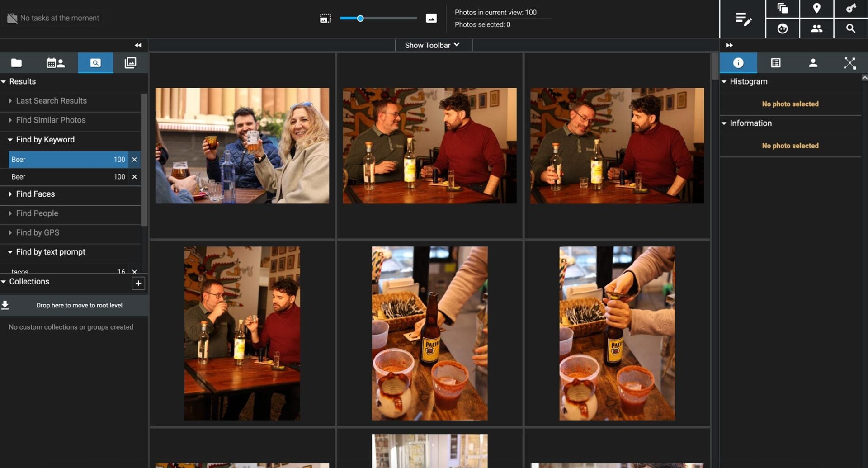Expand the Find Faces section

pyautogui.click(x=10, y=194)
